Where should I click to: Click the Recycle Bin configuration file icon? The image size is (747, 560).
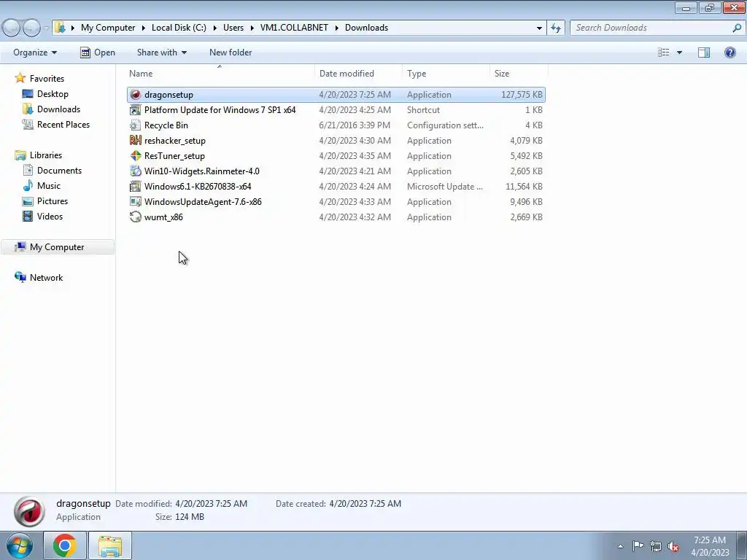(136, 125)
